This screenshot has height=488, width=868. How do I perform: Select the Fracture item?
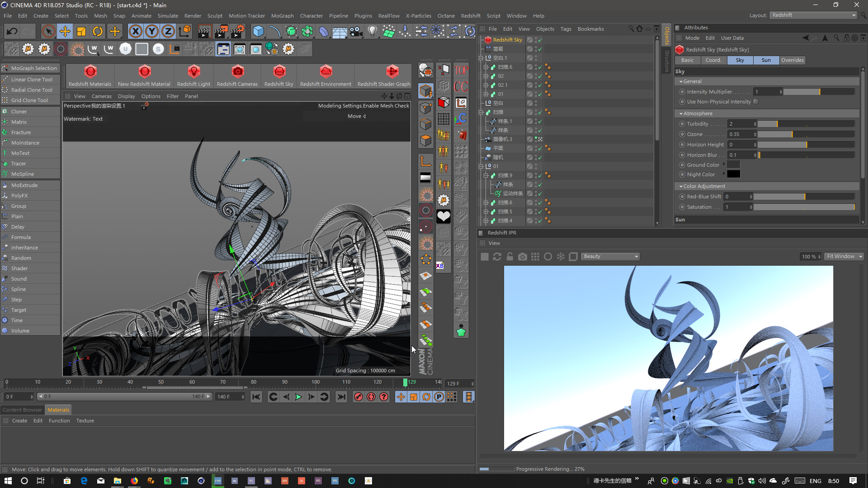30,132
